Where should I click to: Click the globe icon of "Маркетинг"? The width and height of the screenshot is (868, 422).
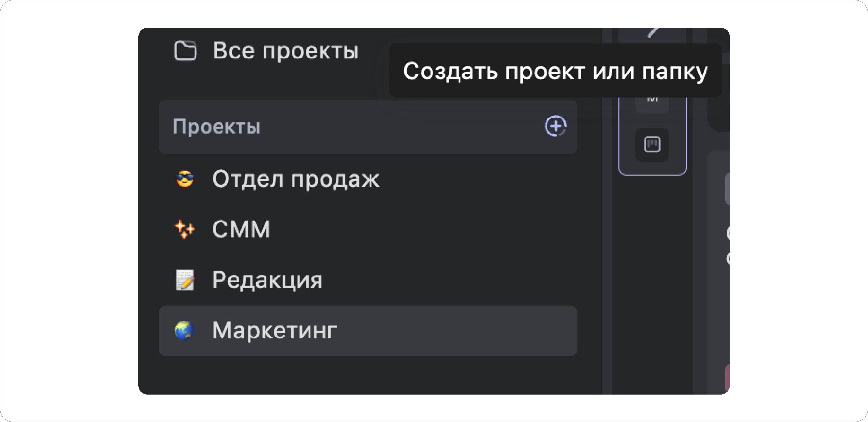pos(184,331)
